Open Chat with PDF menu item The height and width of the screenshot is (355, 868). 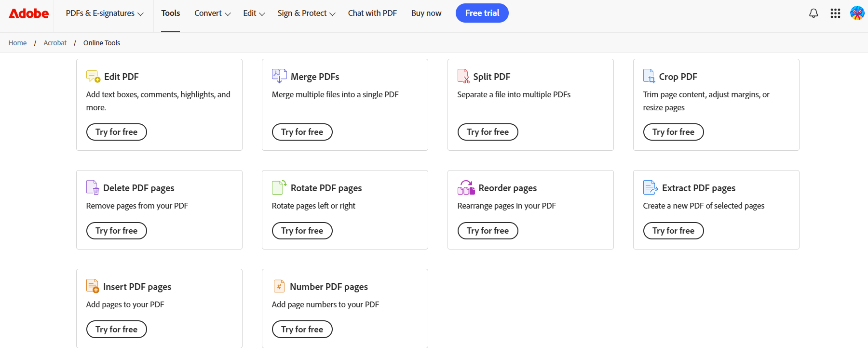(372, 13)
